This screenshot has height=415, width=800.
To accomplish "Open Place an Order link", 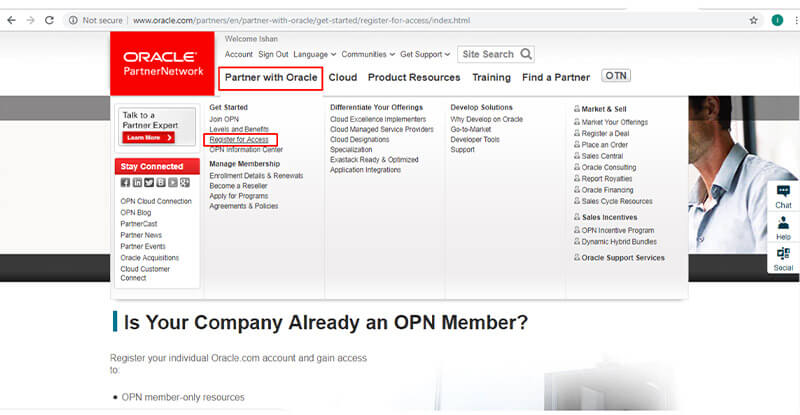I will 605,145.
